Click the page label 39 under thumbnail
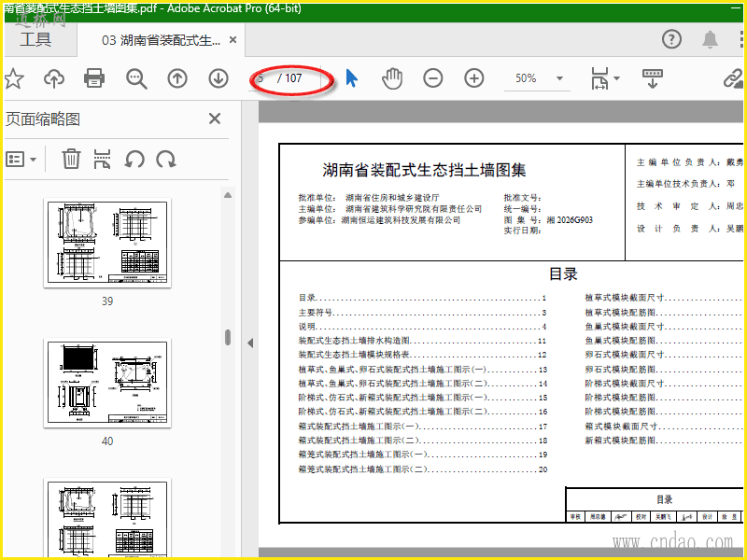 coord(107,301)
